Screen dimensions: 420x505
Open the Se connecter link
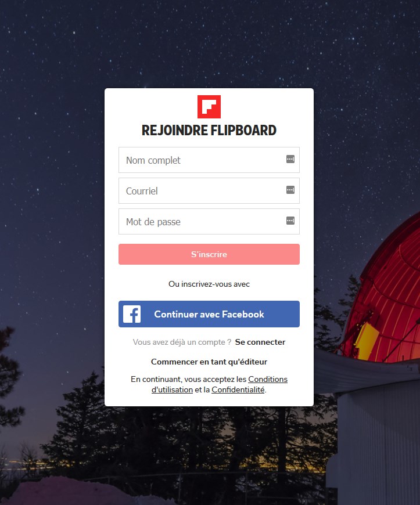tap(260, 342)
